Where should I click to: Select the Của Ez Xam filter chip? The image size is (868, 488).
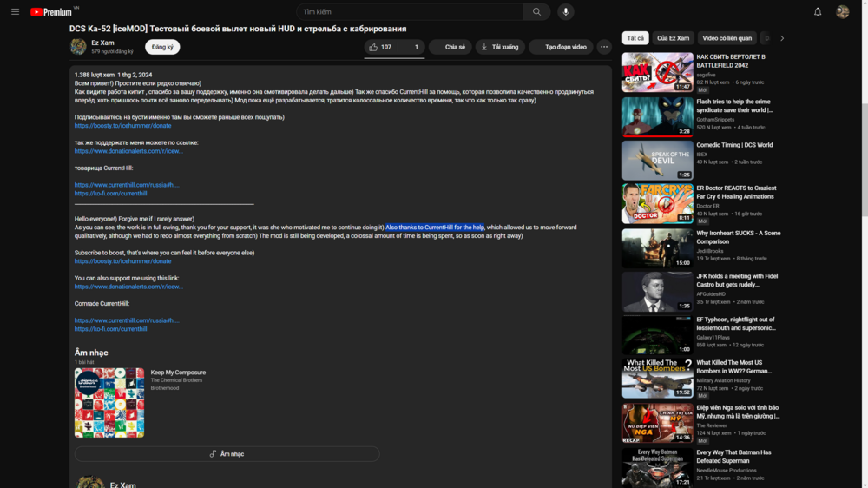pos(673,38)
